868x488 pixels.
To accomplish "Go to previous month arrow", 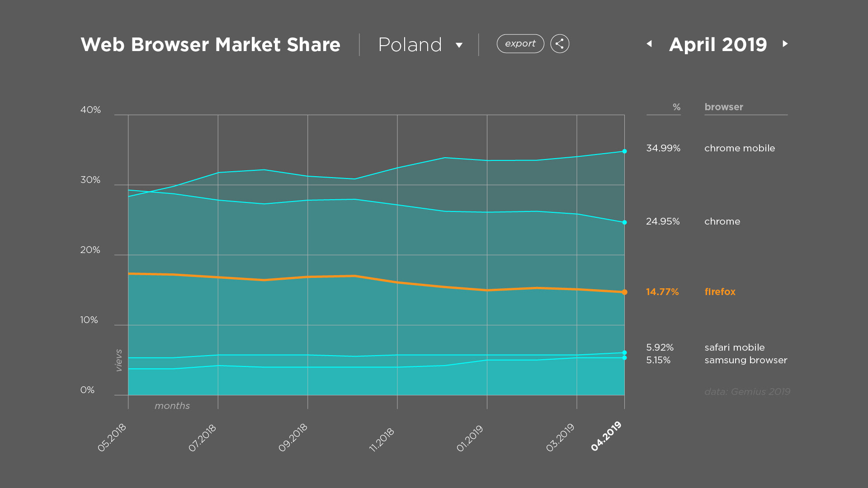I will point(650,44).
